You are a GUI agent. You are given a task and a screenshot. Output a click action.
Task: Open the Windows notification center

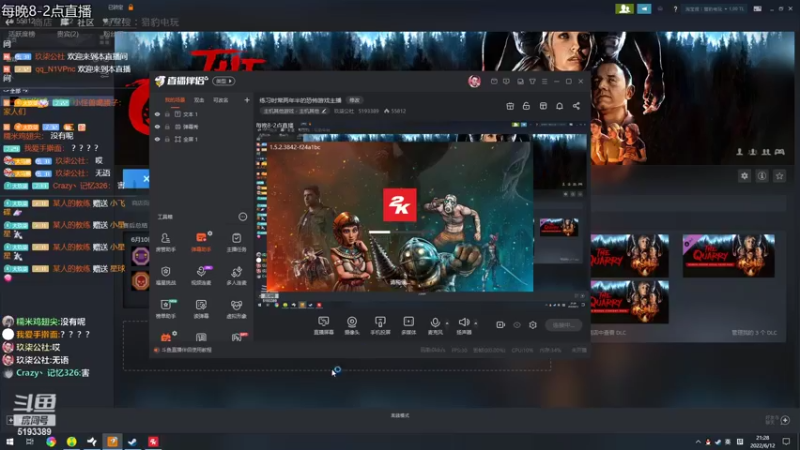786,442
